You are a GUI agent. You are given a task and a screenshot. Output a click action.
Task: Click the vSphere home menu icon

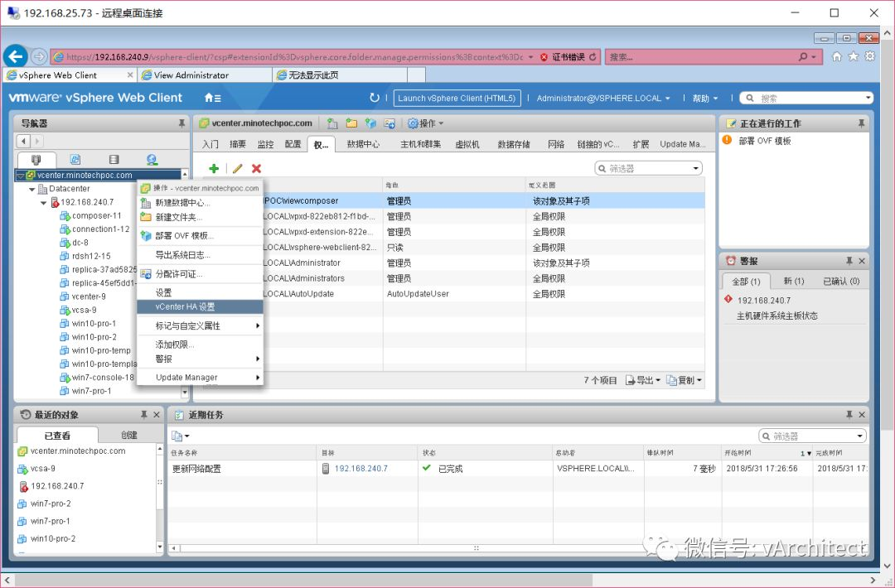[212, 98]
